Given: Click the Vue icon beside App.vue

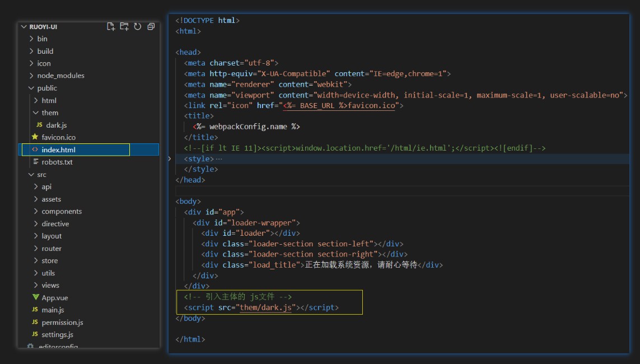Looking at the screenshot, I should click(x=35, y=297).
